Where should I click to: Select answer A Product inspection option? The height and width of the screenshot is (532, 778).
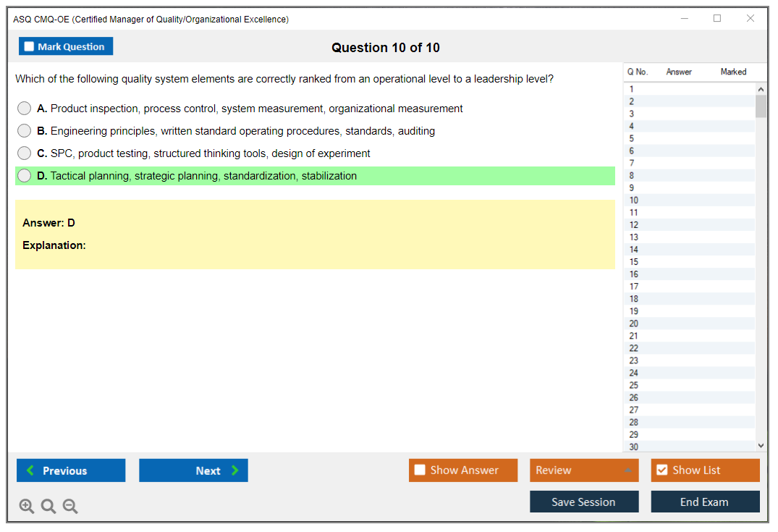coord(25,109)
